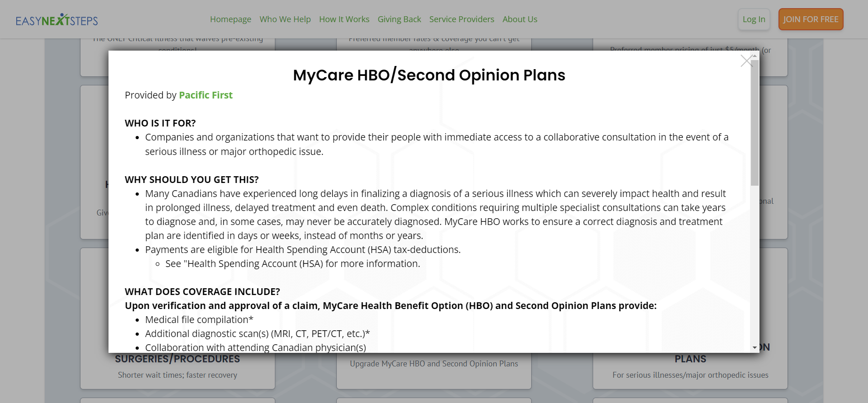The width and height of the screenshot is (868, 403).
Task: Click the Medical file compilation* bullet
Action: click(x=199, y=320)
